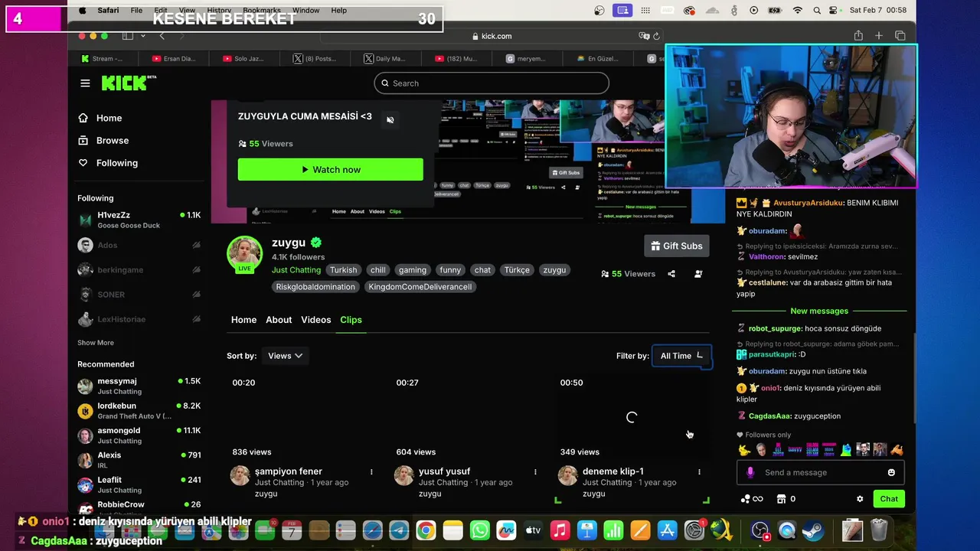The image size is (980, 551).
Task: Open a new Safari tab with plus icon
Action: tap(879, 36)
